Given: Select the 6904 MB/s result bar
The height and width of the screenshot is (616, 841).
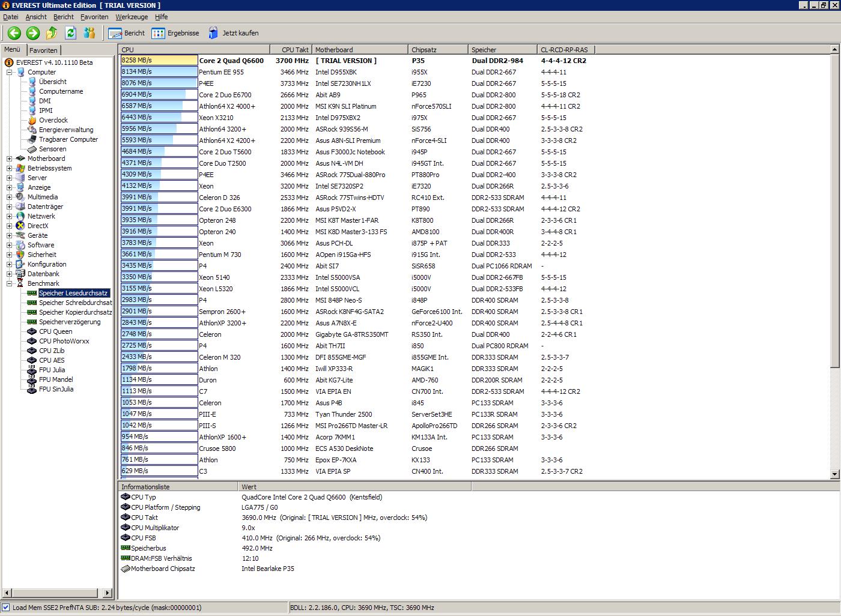Looking at the screenshot, I should [159, 94].
